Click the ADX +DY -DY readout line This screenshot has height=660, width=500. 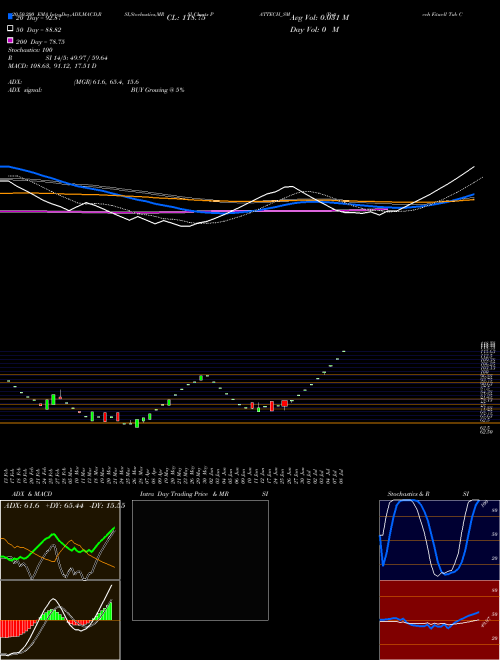pos(64,506)
